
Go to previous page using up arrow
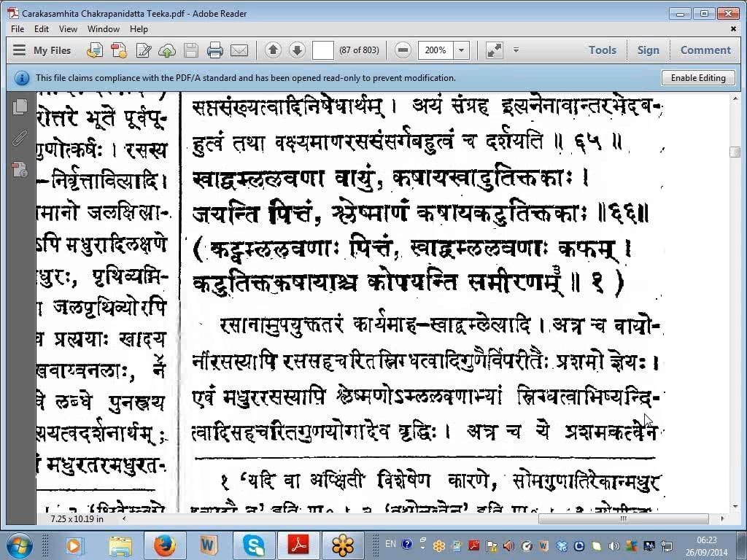[x=273, y=50]
